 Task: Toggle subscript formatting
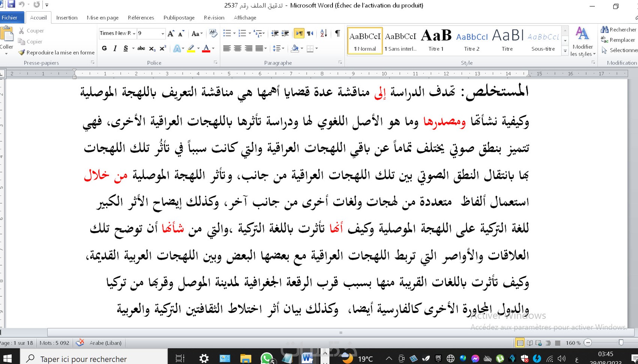152,48
